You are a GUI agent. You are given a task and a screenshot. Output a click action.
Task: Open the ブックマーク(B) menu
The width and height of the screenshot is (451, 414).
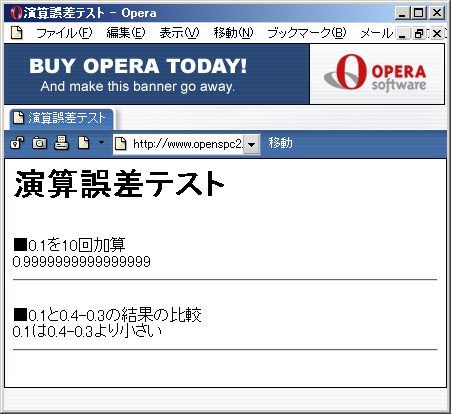(x=307, y=33)
